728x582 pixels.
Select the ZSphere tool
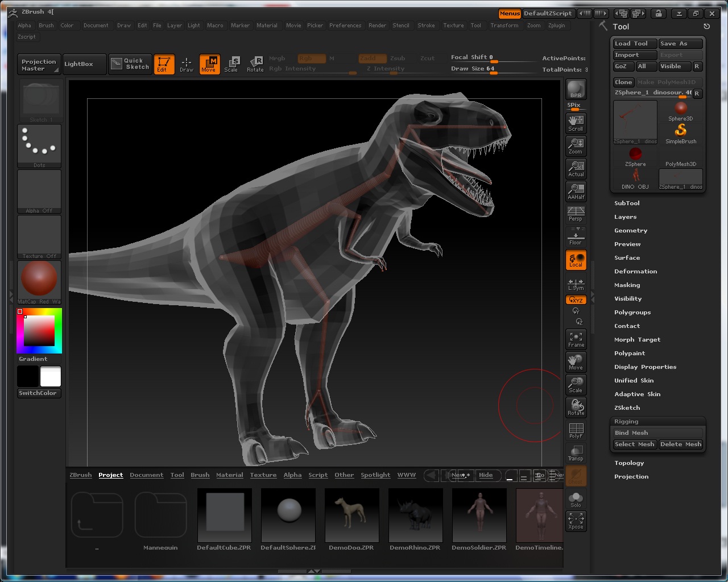point(635,157)
